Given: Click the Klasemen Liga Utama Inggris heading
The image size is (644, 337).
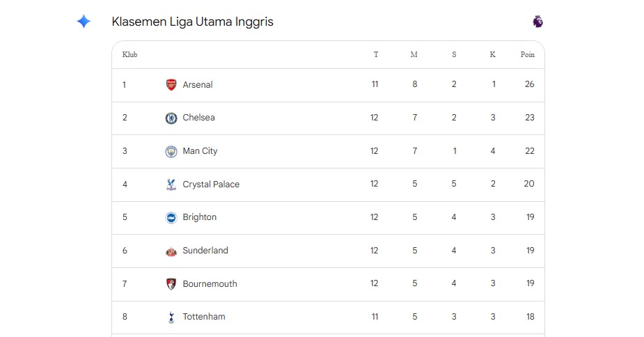Looking at the screenshot, I should [192, 22].
